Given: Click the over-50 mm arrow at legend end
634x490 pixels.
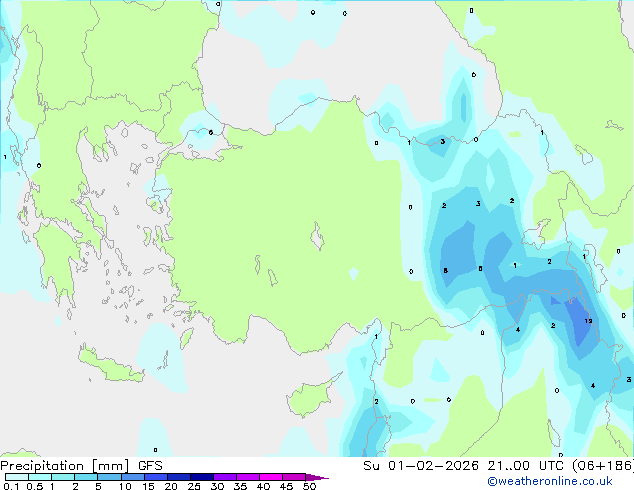Looking at the screenshot, I should click(x=317, y=477).
